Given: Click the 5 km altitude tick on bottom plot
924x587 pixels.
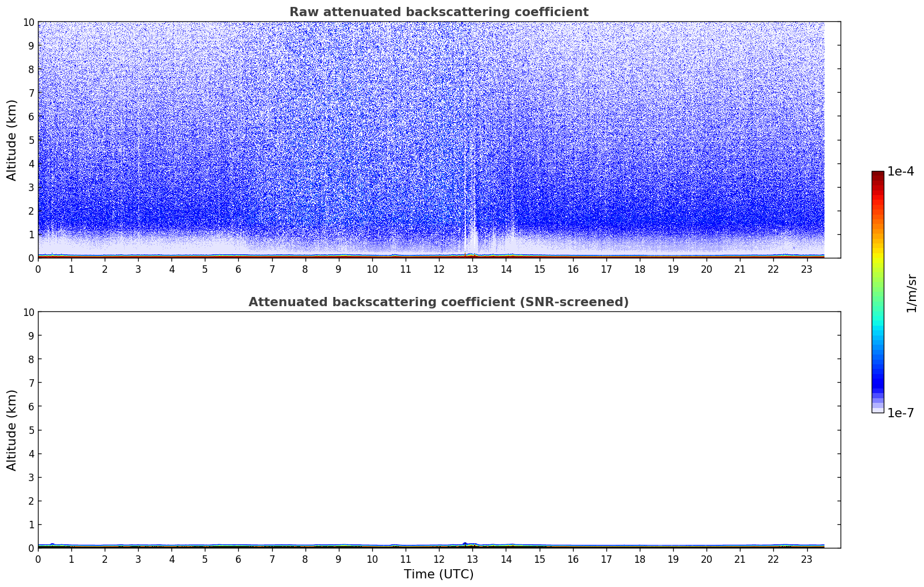Looking at the screenshot, I should coord(31,430).
